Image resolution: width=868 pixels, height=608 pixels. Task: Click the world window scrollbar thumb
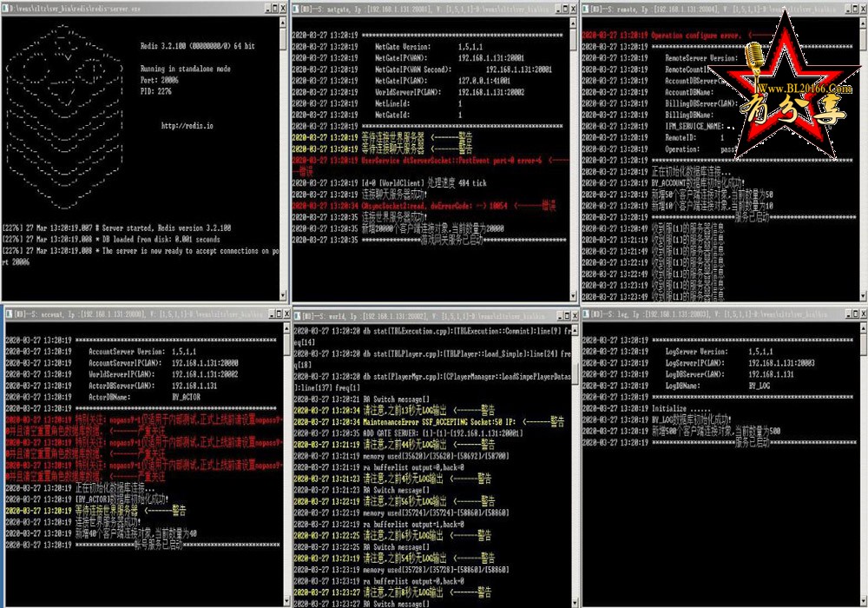click(x=575, y=373)
